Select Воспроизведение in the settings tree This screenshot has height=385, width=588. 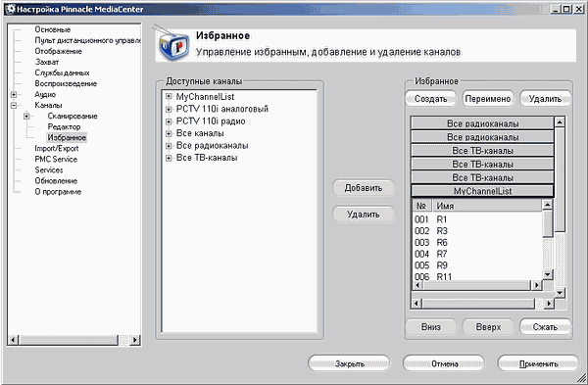(x=66, y=83)
